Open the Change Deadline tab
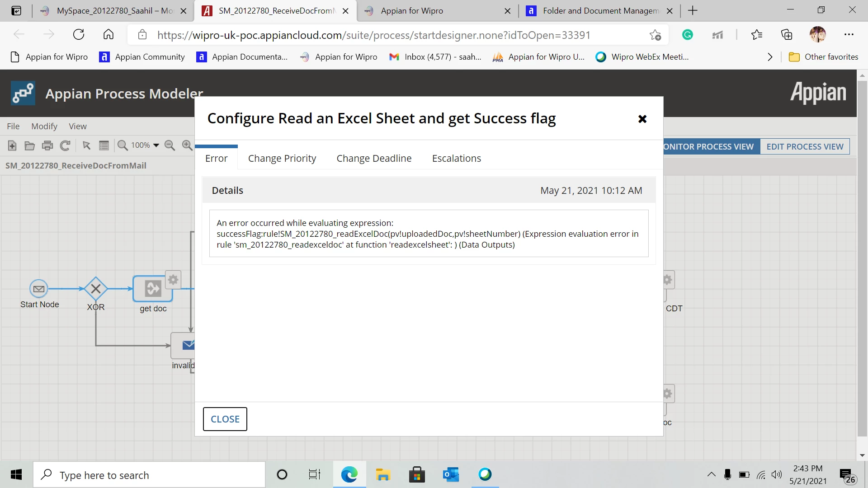Screen dimensions: 868x488 374,159
